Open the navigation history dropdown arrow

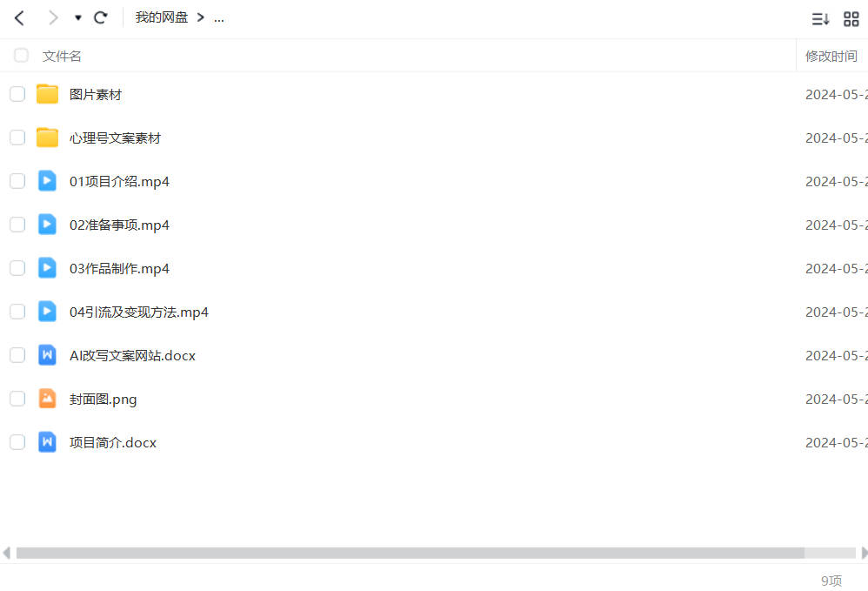(x=78, y=17)
